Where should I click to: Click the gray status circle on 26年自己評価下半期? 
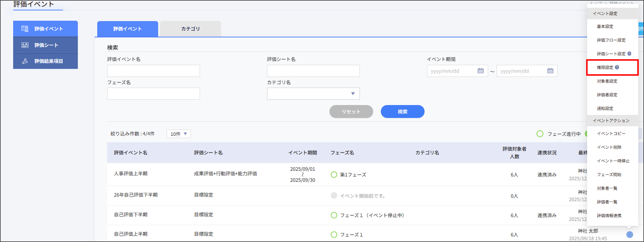334,196
